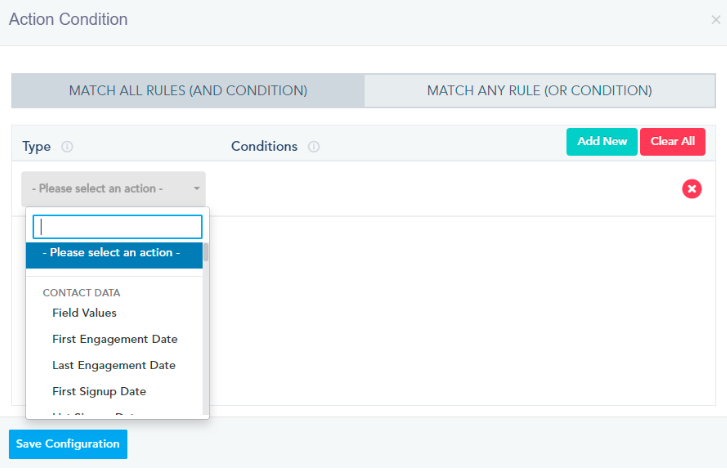Click the info icon beside Conditions
727x474 pixels.
pyautogui.click(x=313, y=146)
